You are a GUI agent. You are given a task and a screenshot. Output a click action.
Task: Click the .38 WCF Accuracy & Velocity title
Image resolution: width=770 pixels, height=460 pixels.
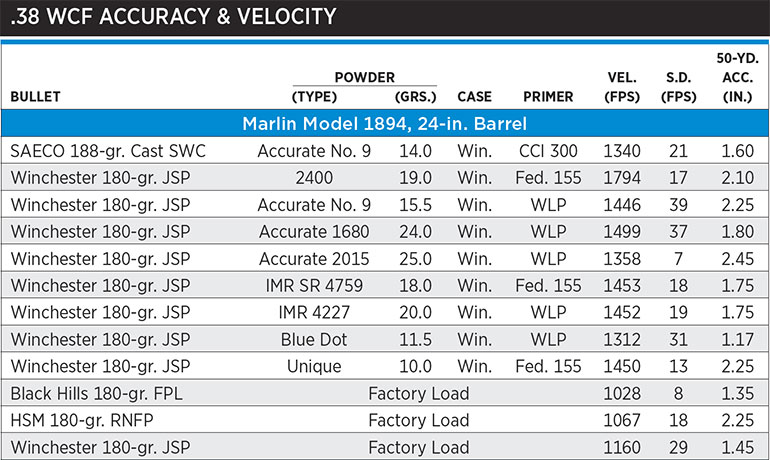pyautogui.click(x=173, y=16)
